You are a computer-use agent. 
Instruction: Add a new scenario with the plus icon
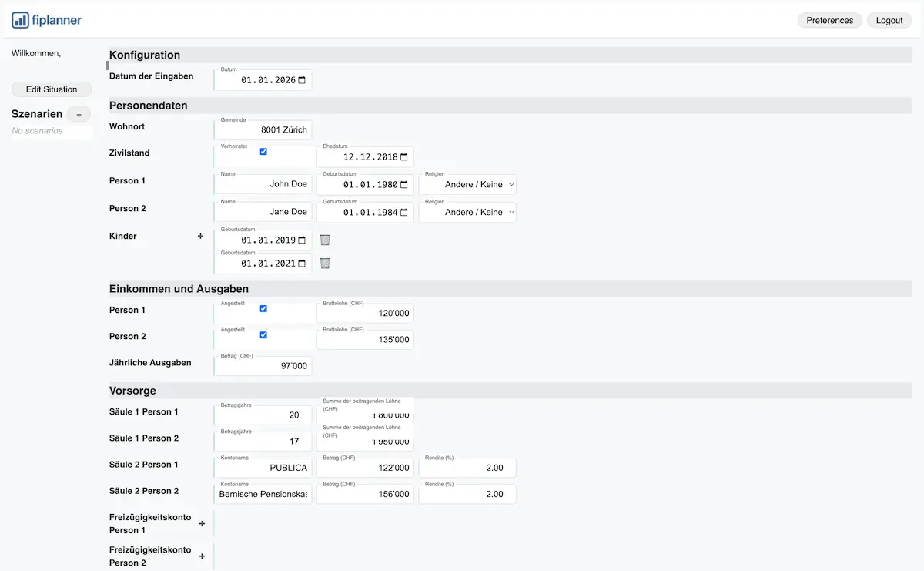coord(79,114)
